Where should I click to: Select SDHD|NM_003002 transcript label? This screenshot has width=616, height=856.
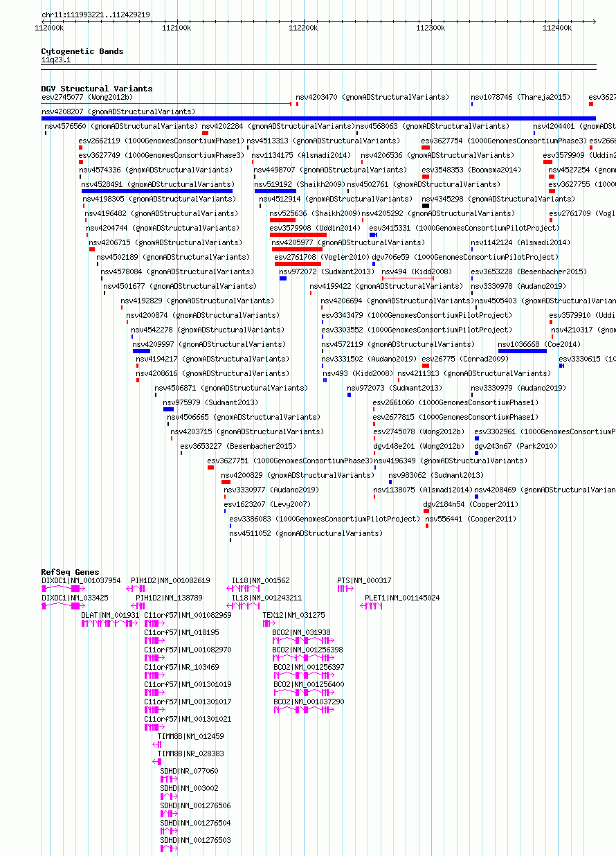pyautogui.click(x=190, y=788)
